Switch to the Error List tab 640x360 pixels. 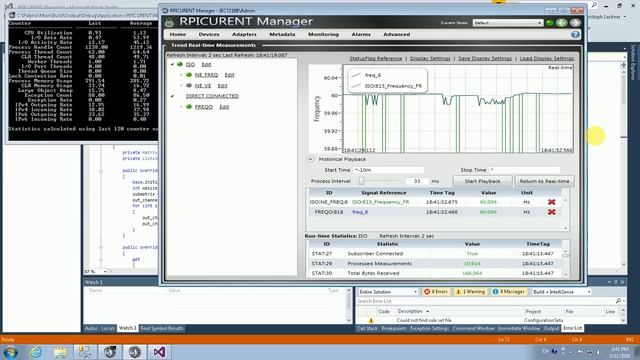tap(573, 328)
